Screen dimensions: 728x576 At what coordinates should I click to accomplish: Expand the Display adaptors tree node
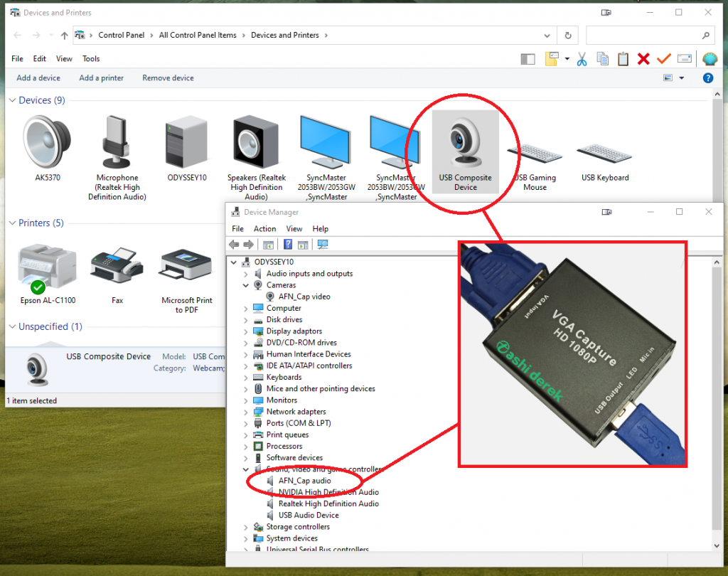click(246, 331)
